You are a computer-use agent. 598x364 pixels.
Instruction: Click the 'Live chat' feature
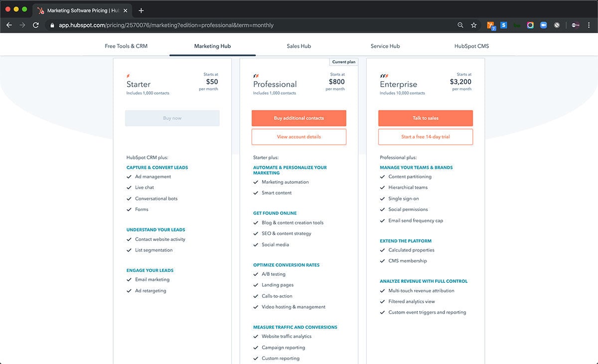point(145,188)
